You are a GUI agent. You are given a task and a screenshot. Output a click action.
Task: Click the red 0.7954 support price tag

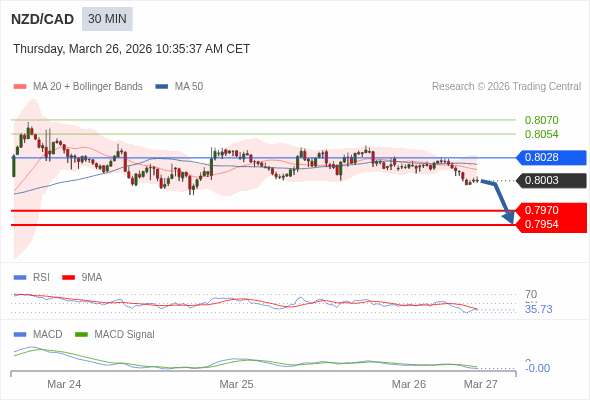pyautogui.click(x=551, y=225)
